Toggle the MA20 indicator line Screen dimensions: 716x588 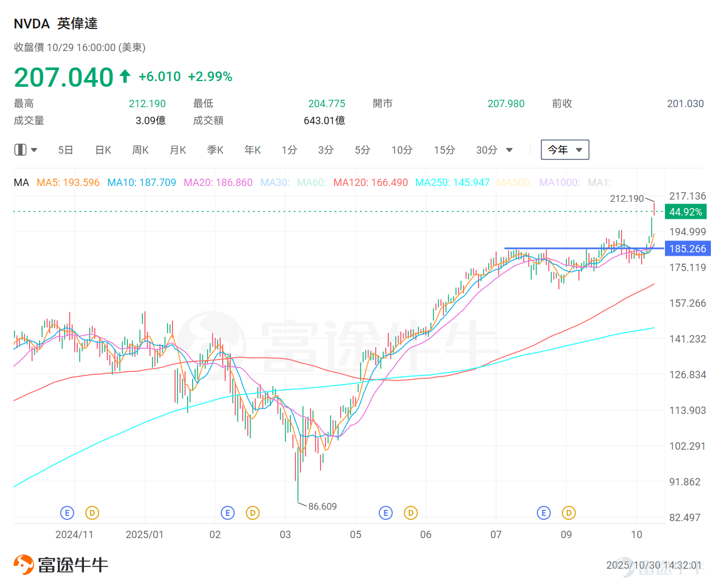pyautogui.click(x=218, y=183)
